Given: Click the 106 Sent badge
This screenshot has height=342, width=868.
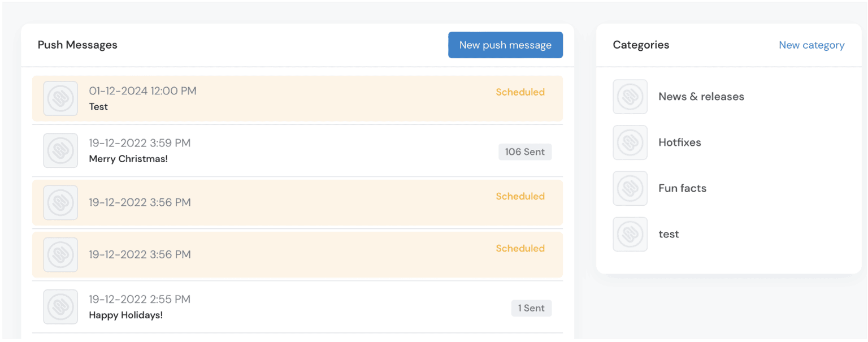Looking at the screenshot, I should coord(525,151).
